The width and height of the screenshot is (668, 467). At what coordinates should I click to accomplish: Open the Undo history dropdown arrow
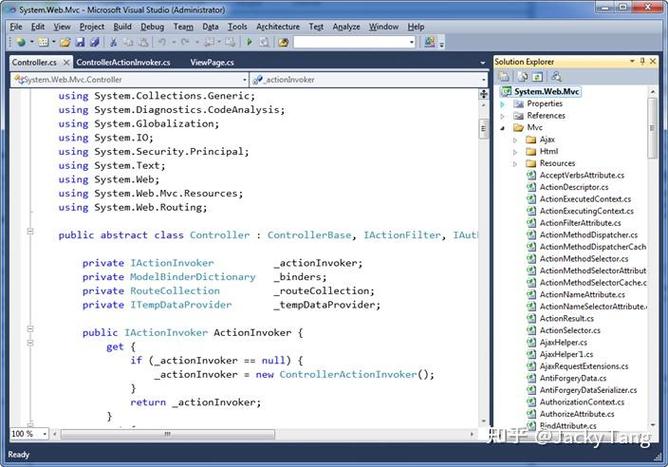click(174, 42)
